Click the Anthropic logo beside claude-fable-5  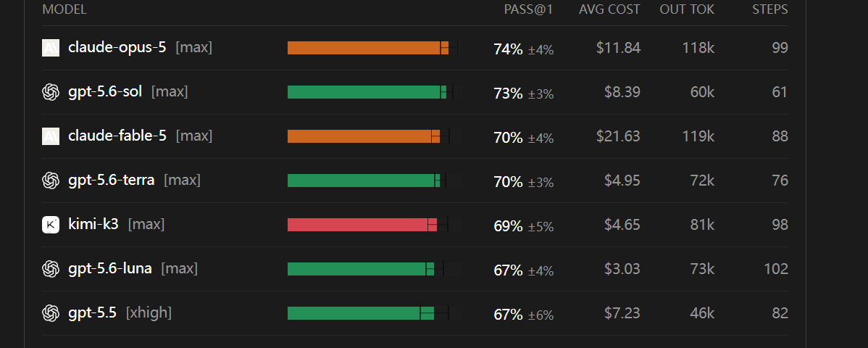click(51, 136)
